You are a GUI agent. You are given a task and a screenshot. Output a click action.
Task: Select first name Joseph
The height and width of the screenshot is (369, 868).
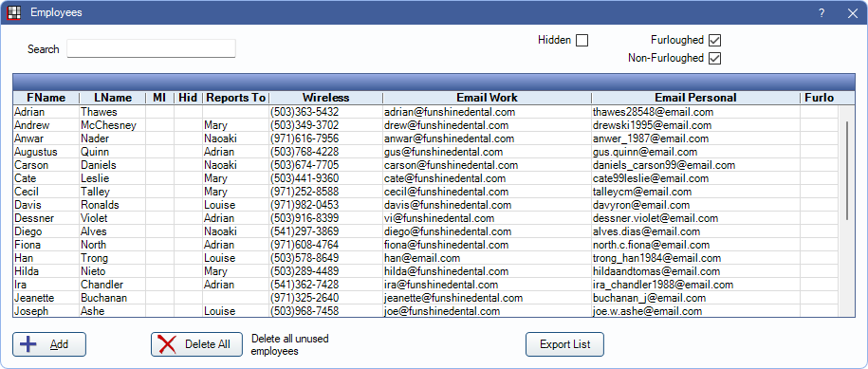pyautogui.click(x=31, y=311)
